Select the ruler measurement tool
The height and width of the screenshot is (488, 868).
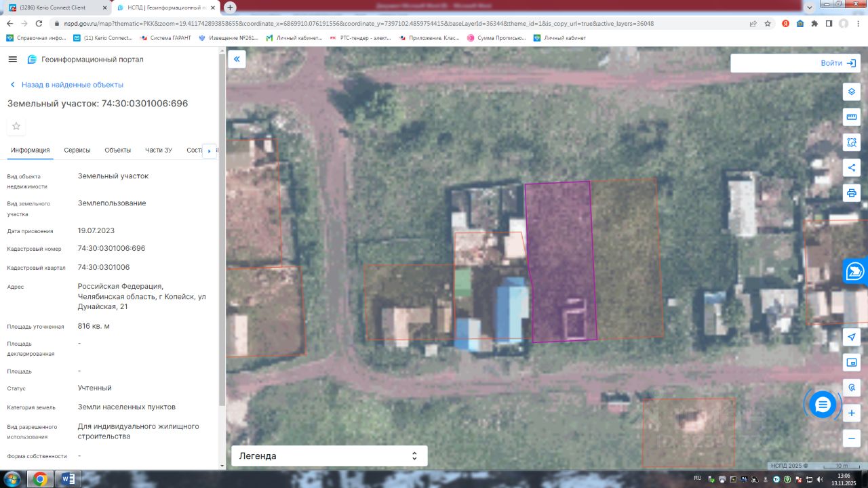(852, 117)
